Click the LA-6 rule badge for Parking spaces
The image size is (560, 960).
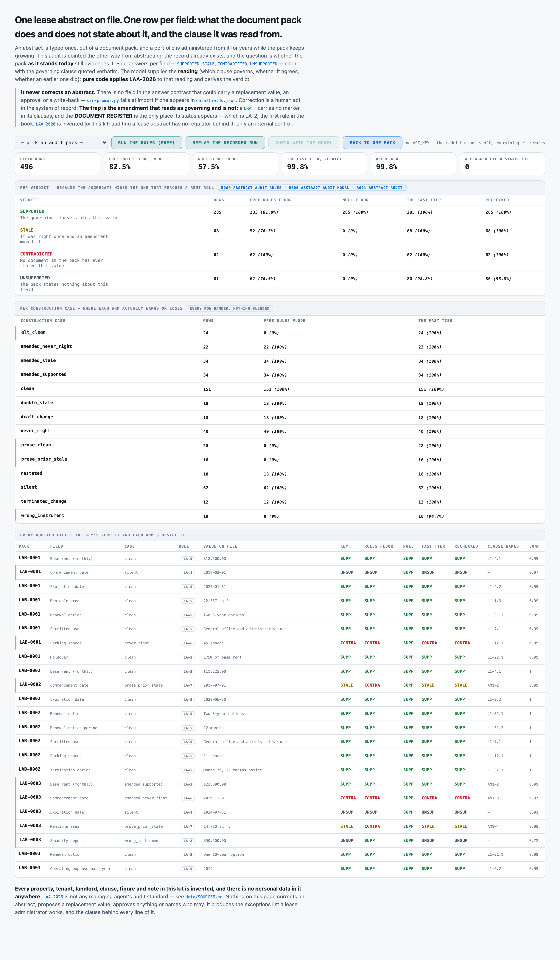coord(188,643)
